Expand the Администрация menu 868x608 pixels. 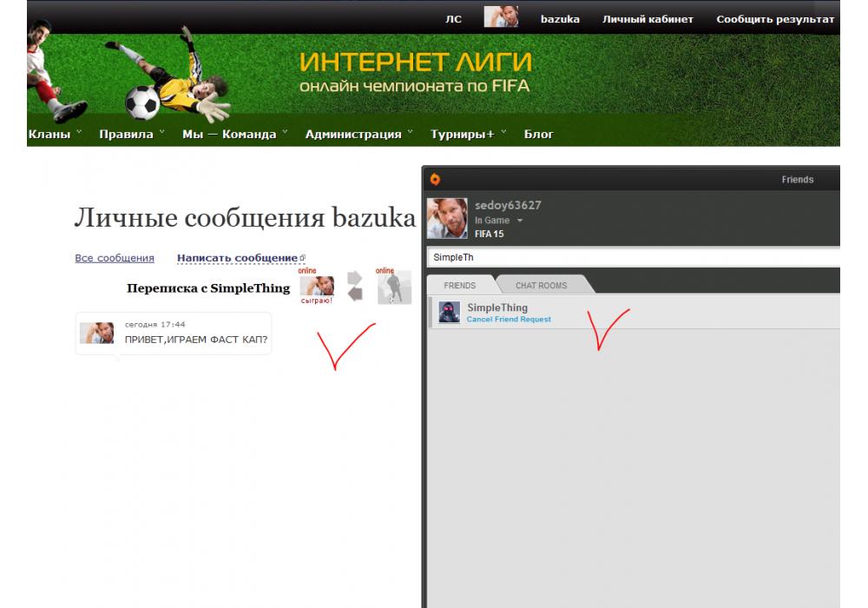[358, 134]
